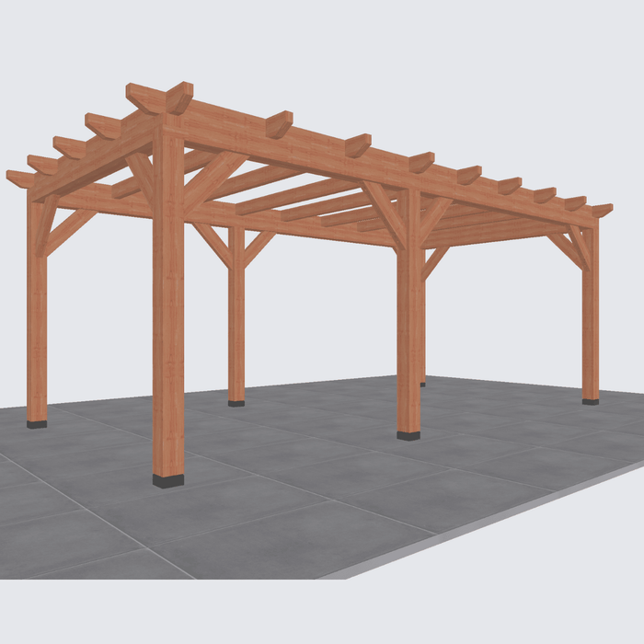Select the diagonal knee brace on the far-left post
This screenshot has width=644, height=644.
tap(71, 232)
